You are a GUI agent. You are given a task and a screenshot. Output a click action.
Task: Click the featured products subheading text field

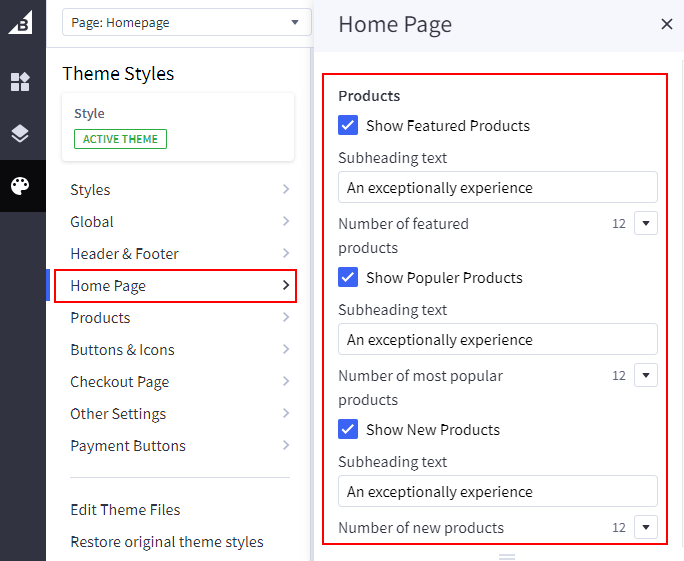(x=497, y=188)
